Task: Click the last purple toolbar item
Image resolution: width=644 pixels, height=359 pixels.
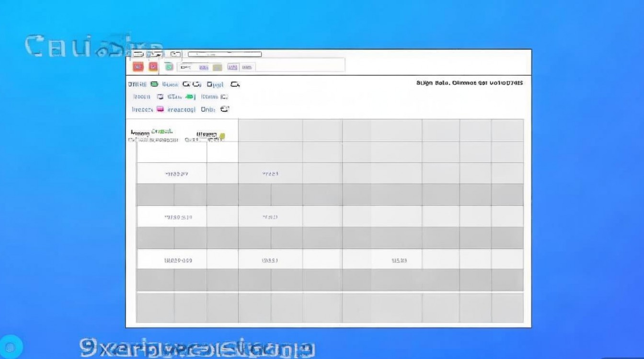Action: 247,67
